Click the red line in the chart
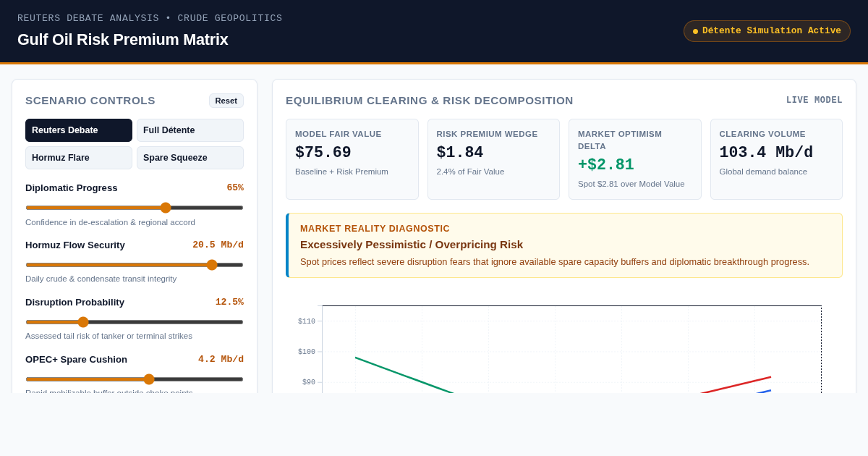Screen dimensions: 868x456 point(736,385)
